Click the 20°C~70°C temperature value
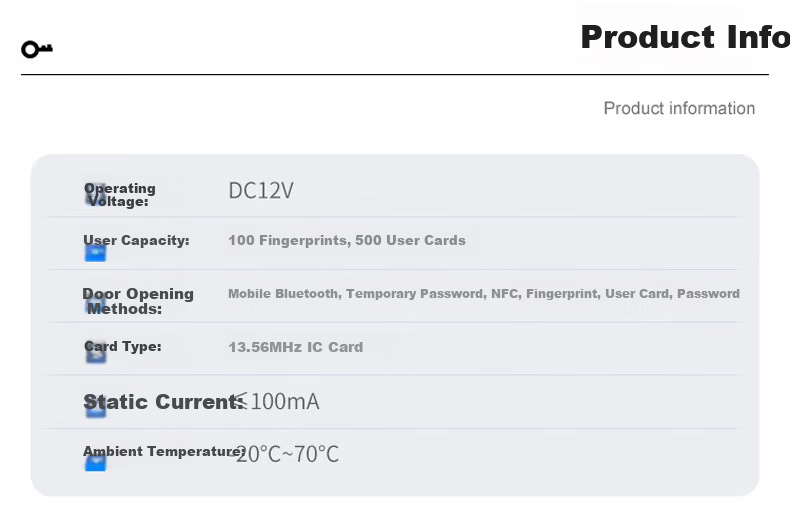Viewport: 790px width, 506px height. point(287,454)
